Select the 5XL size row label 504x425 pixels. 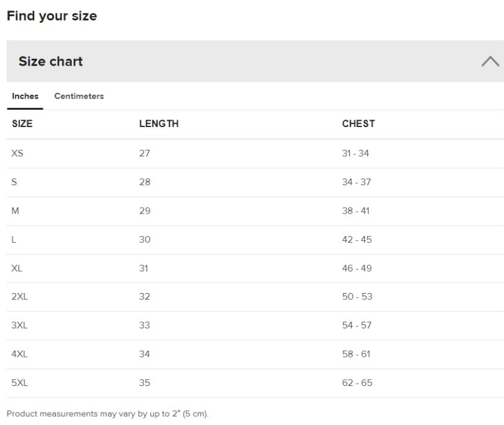coord(20,383)
